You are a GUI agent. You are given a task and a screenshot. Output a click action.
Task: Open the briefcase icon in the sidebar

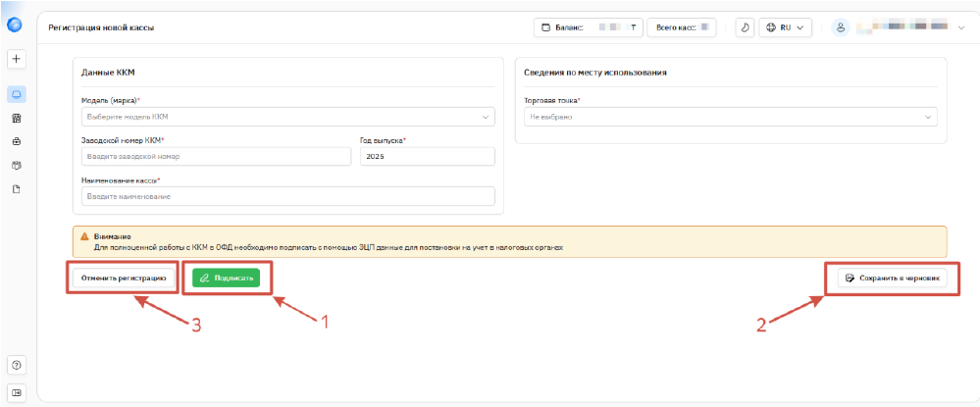pyautogui.click(x=17, y=141)
